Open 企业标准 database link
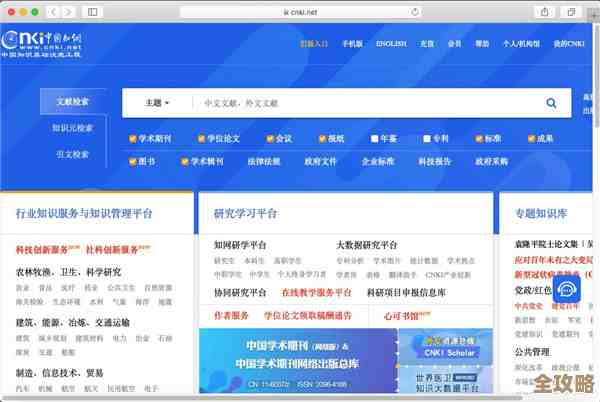This screenshot has width=600, height=402. click(378, 162)
